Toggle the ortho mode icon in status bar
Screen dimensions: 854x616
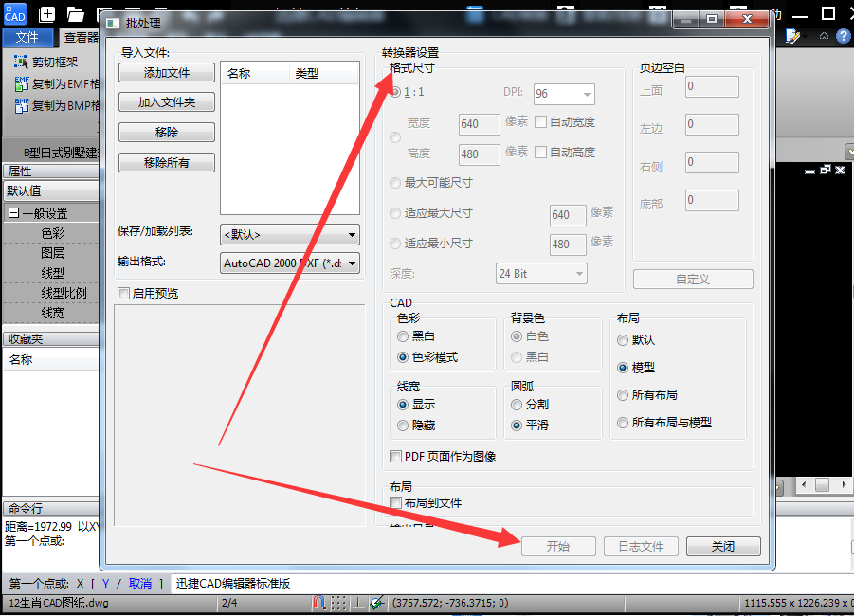[357, 603]
